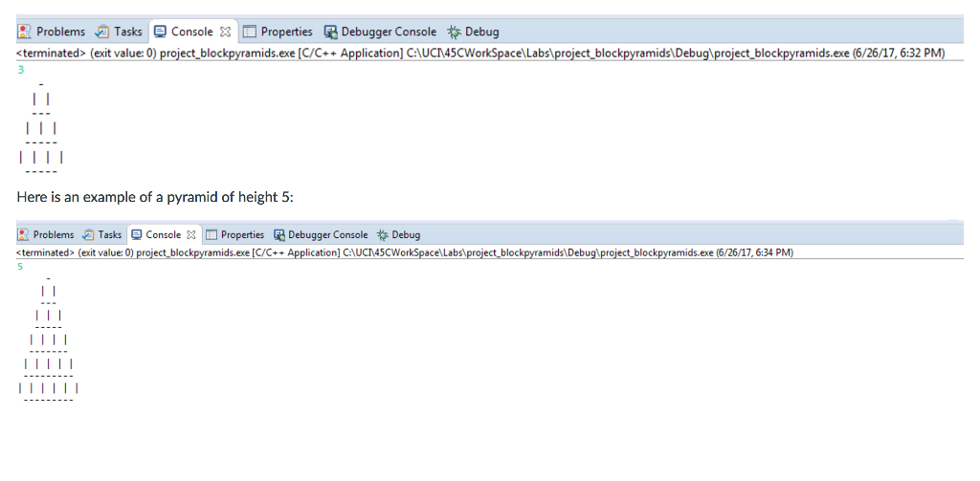Click the input value 3 in console
Viewport: 980px width, 481px height.
coord(21,70)
